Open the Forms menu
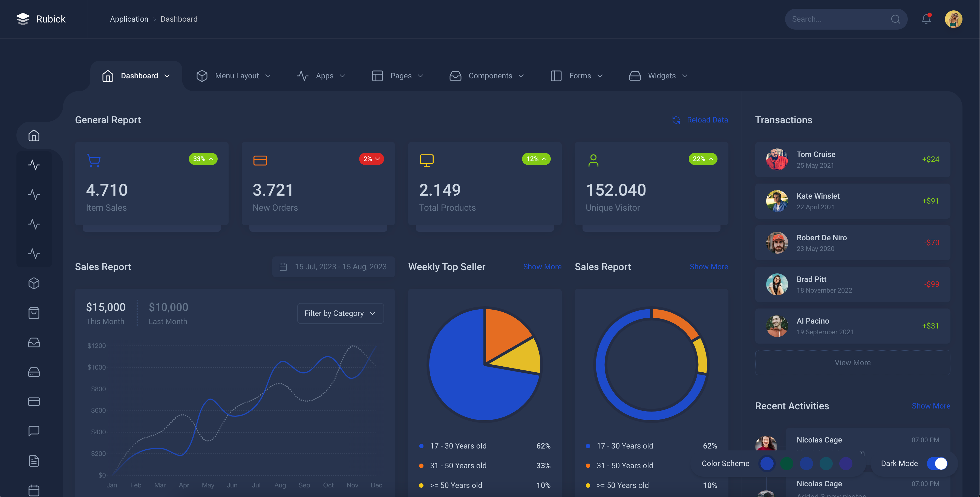 [x=577, y=76]
